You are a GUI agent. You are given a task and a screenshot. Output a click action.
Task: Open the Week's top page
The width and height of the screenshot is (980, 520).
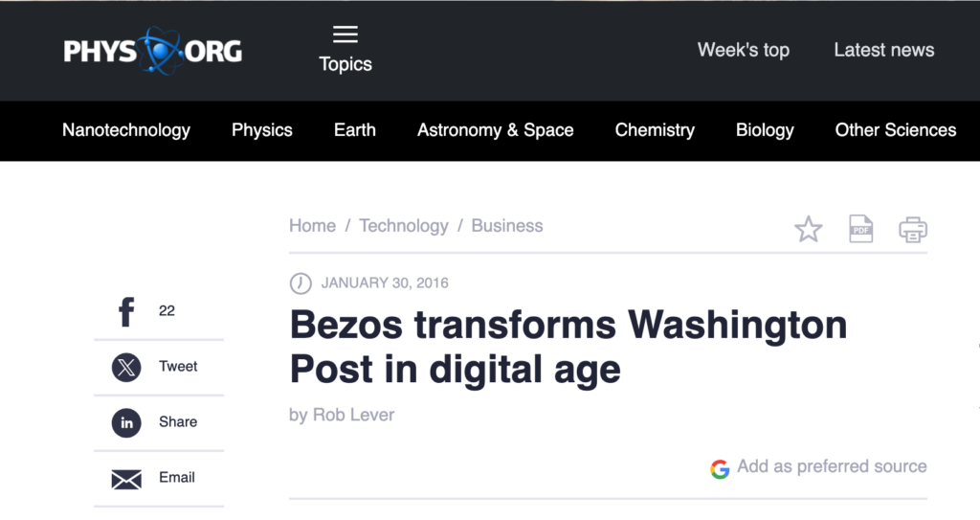coord(744,50)
